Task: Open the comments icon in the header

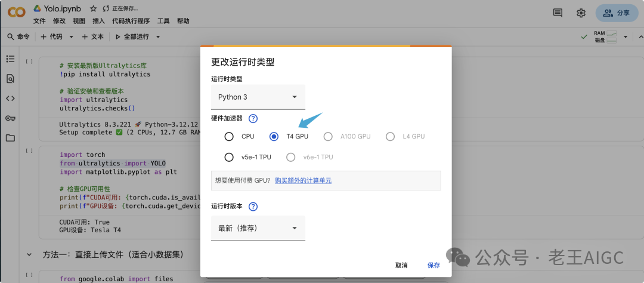Action: click(558, 13)
